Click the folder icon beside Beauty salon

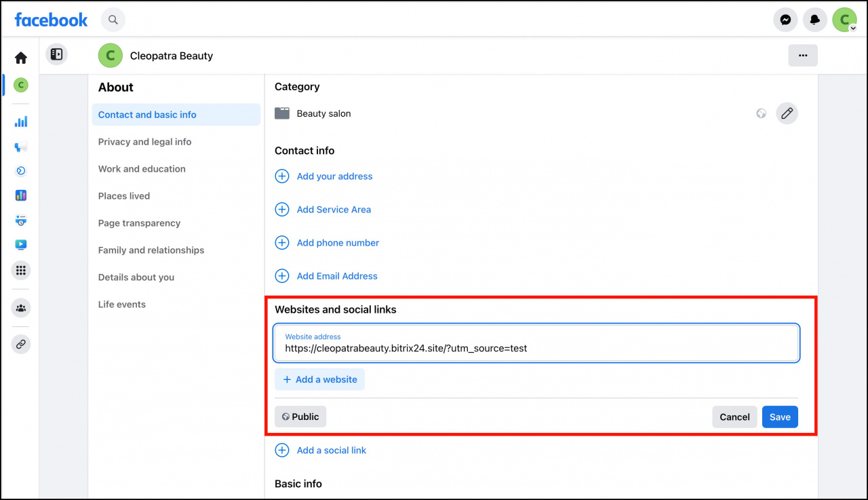(282, 113)
